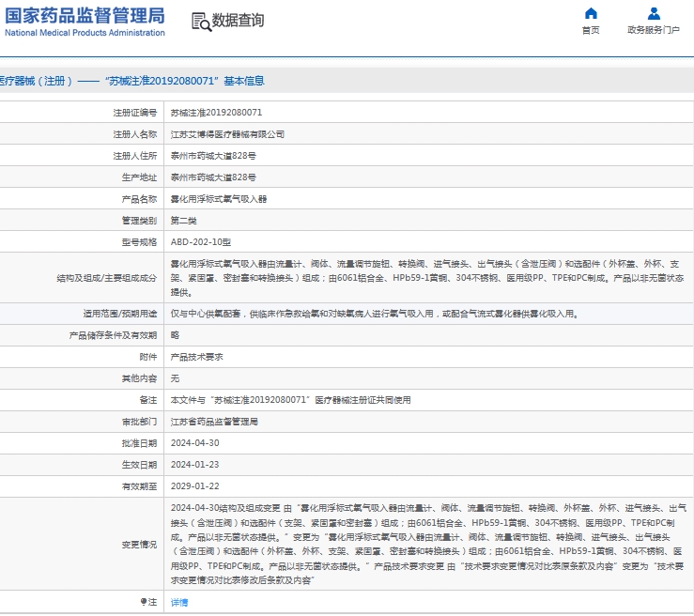Click the National Medical Products Administration text
The image size is (694, 616).
tap(85, 33)
